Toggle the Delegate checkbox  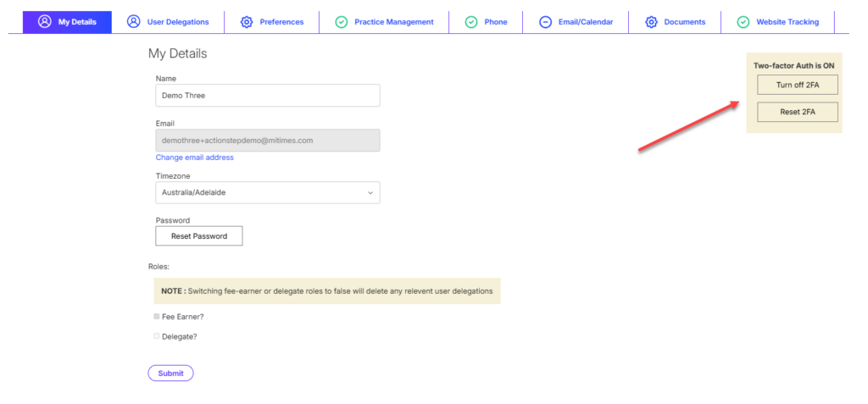(x=157, y=336)
